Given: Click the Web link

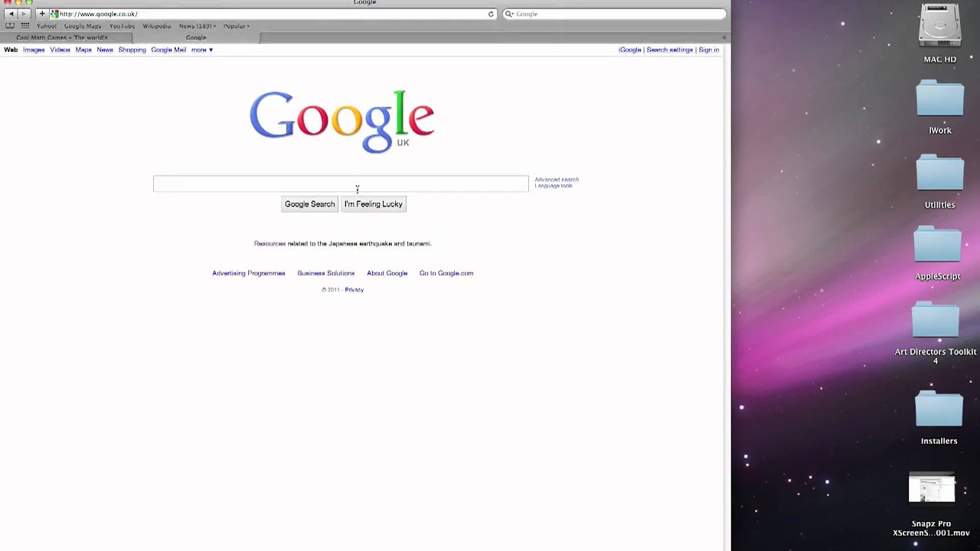Looking at the screenshot, I should (11, 50).
